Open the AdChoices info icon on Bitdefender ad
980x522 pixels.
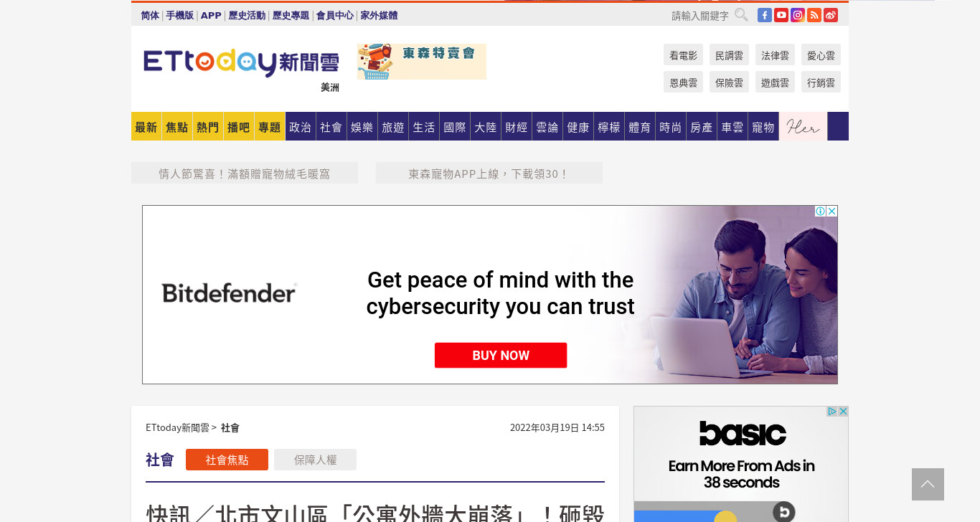pos(821,211)
